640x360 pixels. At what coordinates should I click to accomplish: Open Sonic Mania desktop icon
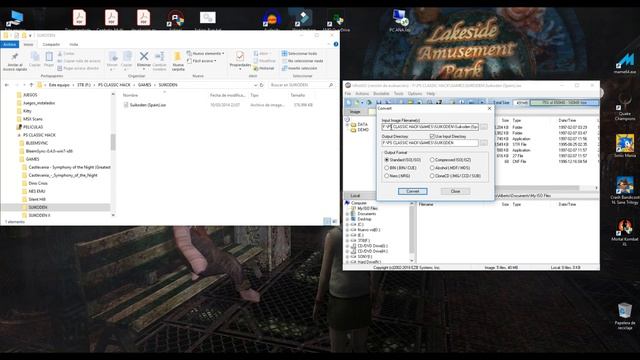(625, 146)
